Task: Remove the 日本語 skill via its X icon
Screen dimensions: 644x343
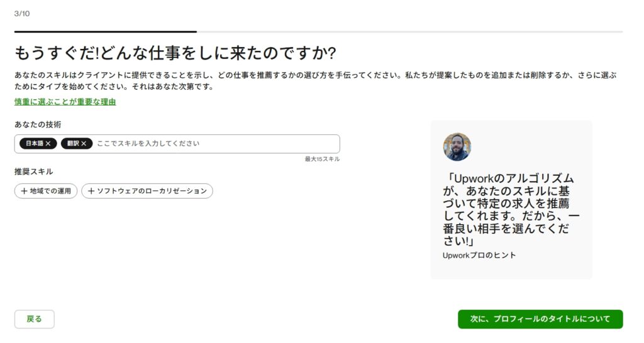Action: [48, 144]
